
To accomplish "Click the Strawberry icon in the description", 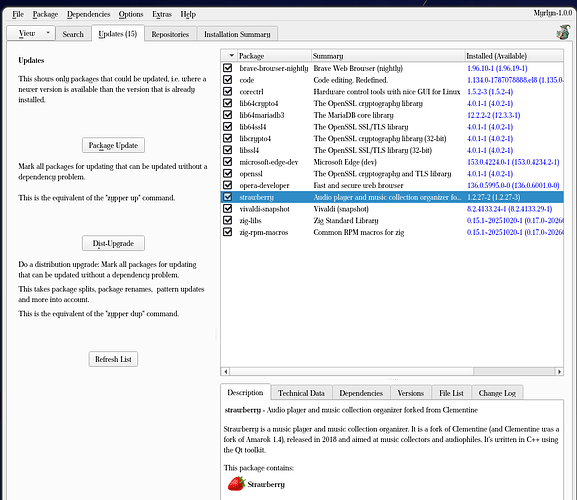I will pyautogui.click(x=236, y=484).
